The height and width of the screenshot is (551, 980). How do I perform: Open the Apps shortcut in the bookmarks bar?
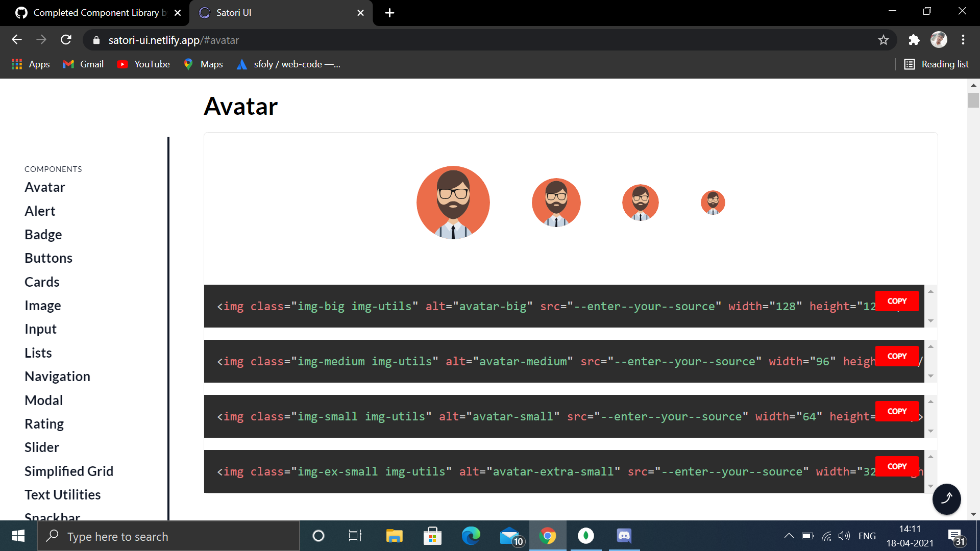tap(31, 64)
